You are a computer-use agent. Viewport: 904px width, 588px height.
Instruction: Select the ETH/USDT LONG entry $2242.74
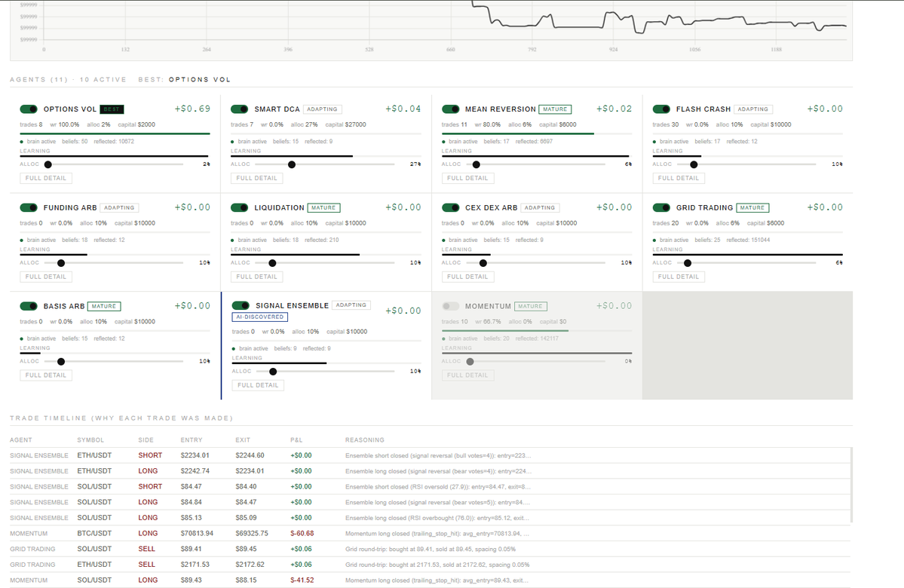pyautogui.click(x=195, y=471)
